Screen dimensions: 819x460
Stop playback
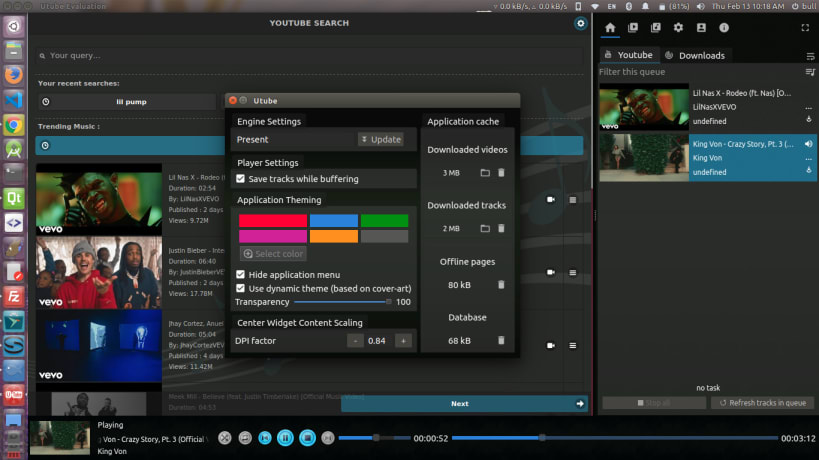click(x=308, y=438)
